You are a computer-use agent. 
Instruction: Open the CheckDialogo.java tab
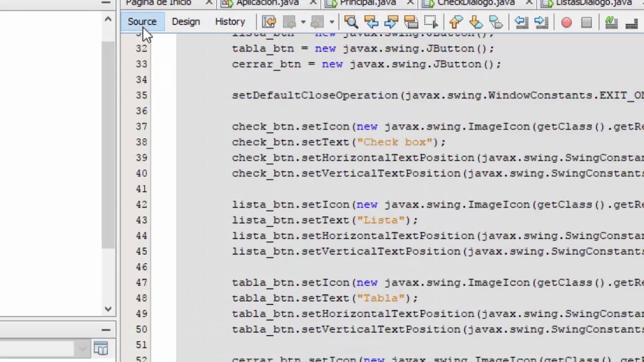tap(476, 3)
